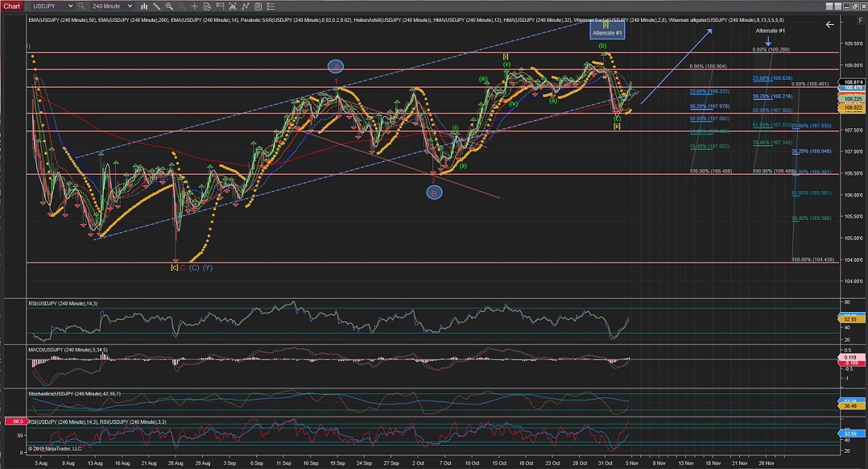Click the orange 108.022 price marker
This screenshot has width=868, height=469.
(853, 109)
